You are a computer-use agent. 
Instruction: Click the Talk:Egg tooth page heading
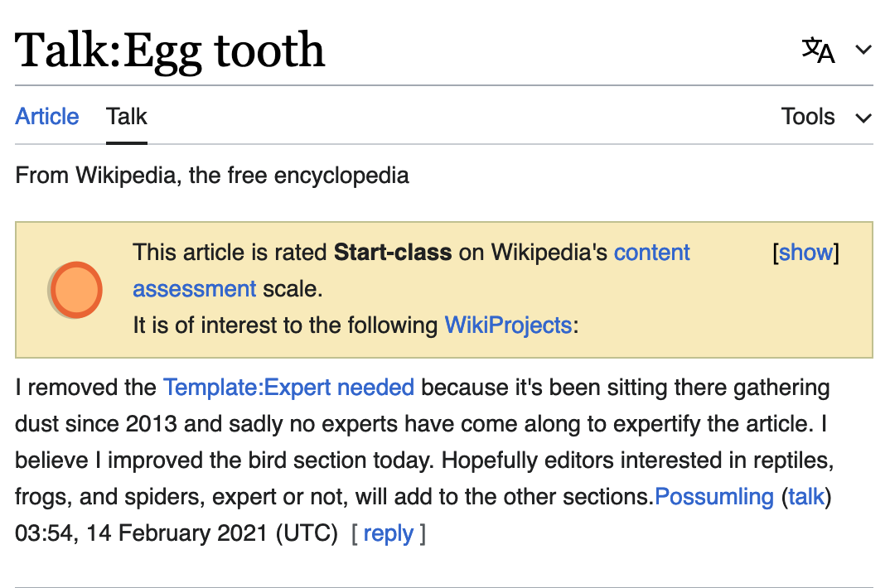click(x=170, y=51)
